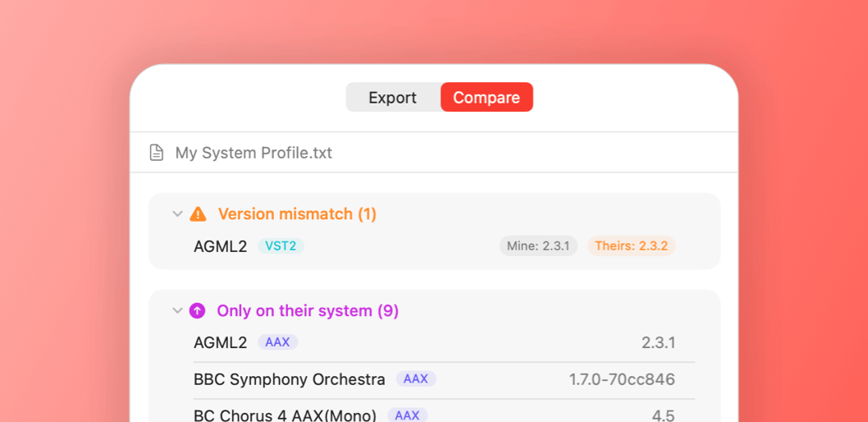Screen dimensions: 868x422
Task: Click the purple up-arrow circle icon
Action: tap(197, 311)
